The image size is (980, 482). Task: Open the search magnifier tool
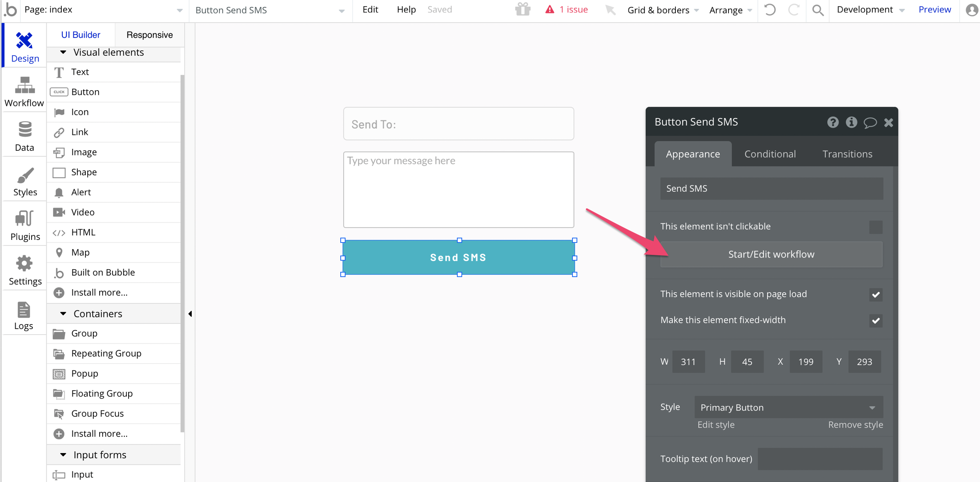click(818, 10)
